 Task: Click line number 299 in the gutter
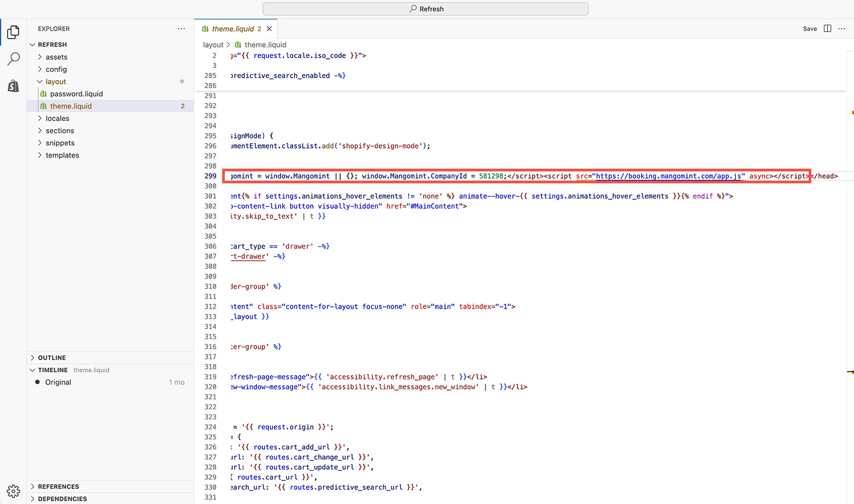(x=210, y=176)
